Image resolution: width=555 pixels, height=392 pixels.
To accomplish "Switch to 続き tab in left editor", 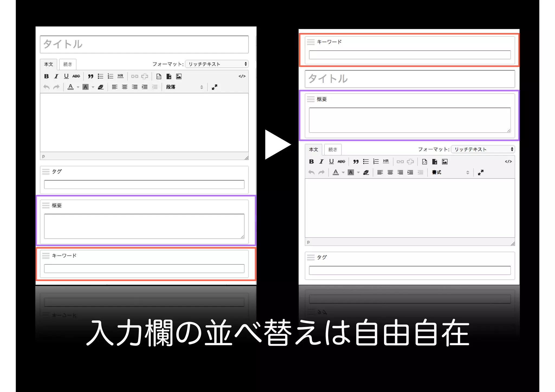I will (67, 64).
